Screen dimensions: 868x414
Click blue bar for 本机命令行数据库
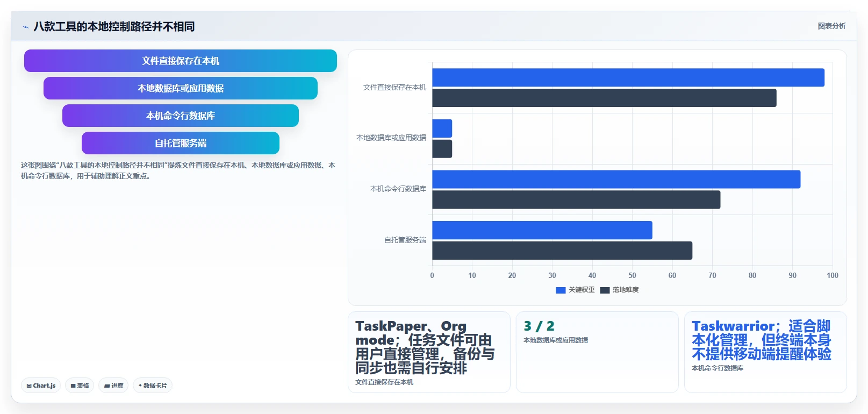(x=616, y=179)
